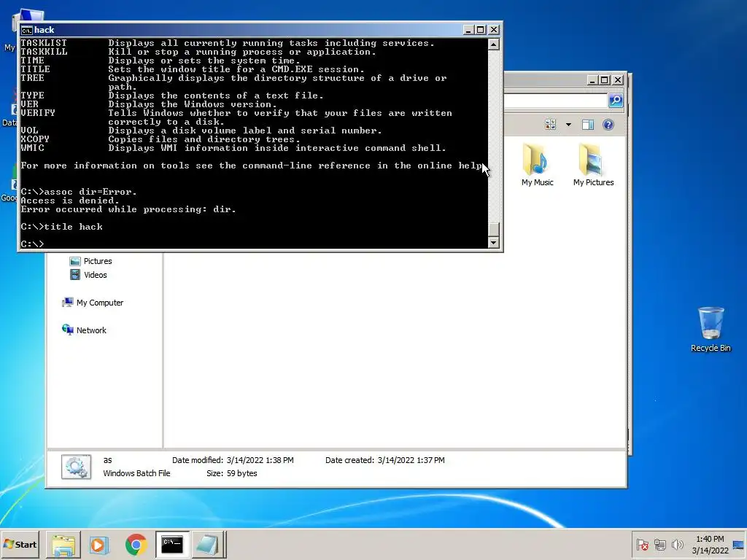
Task: Close the hack console window
Action: [x=494, y=30]
